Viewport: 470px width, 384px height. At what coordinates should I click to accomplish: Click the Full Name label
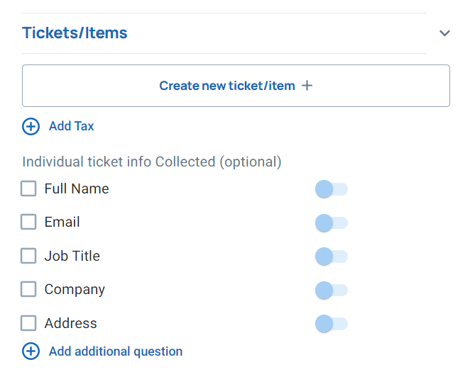(x=77, y=189)
